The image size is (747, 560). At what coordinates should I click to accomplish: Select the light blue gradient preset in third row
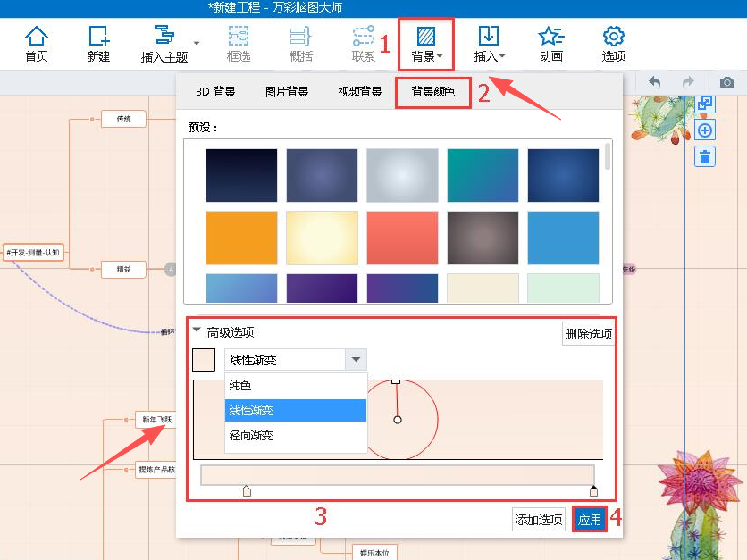coord(241,288)
